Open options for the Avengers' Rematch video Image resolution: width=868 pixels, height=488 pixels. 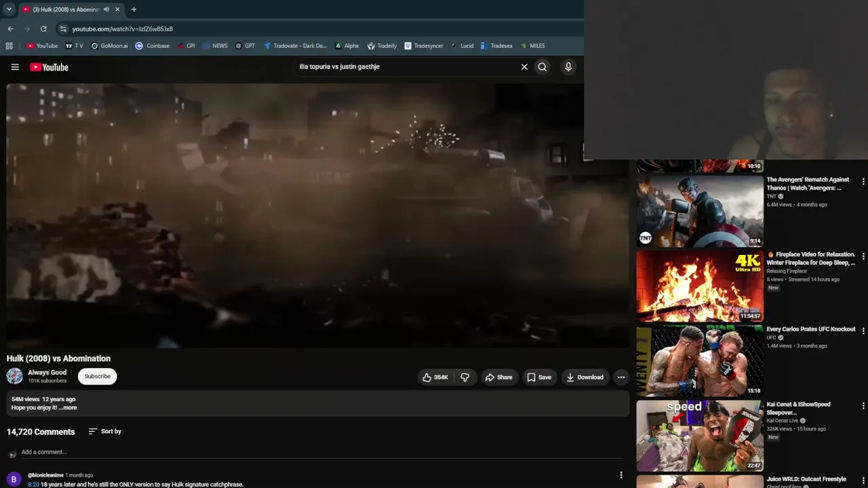(x=863, y=182)
